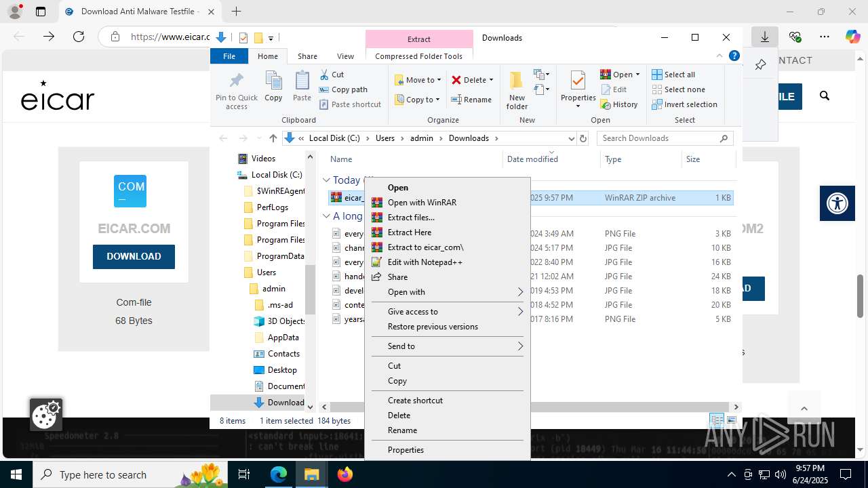
Task: Click EICAR.COM DOWNLOAD button on webpage
Action: 134,256
